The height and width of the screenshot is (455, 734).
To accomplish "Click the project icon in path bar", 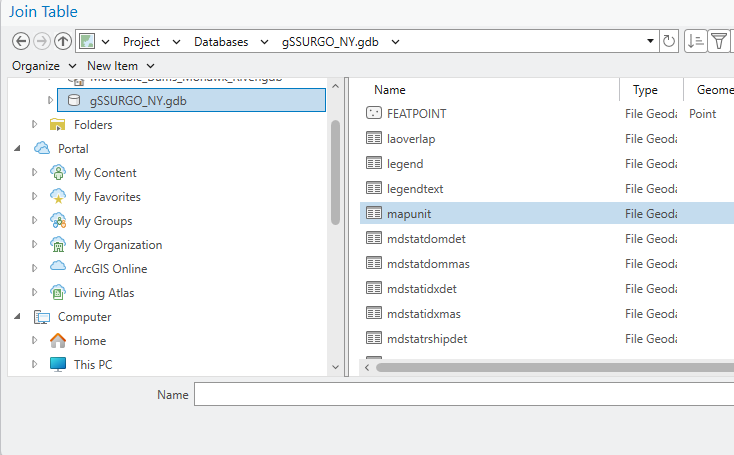I will [87, 42].
